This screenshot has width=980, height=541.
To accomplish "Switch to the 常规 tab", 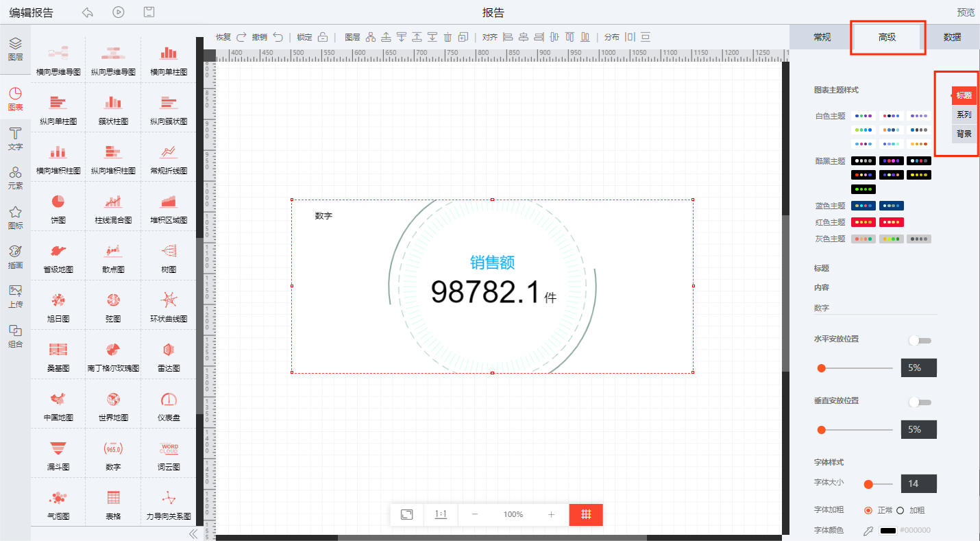I will coord(822,37).
